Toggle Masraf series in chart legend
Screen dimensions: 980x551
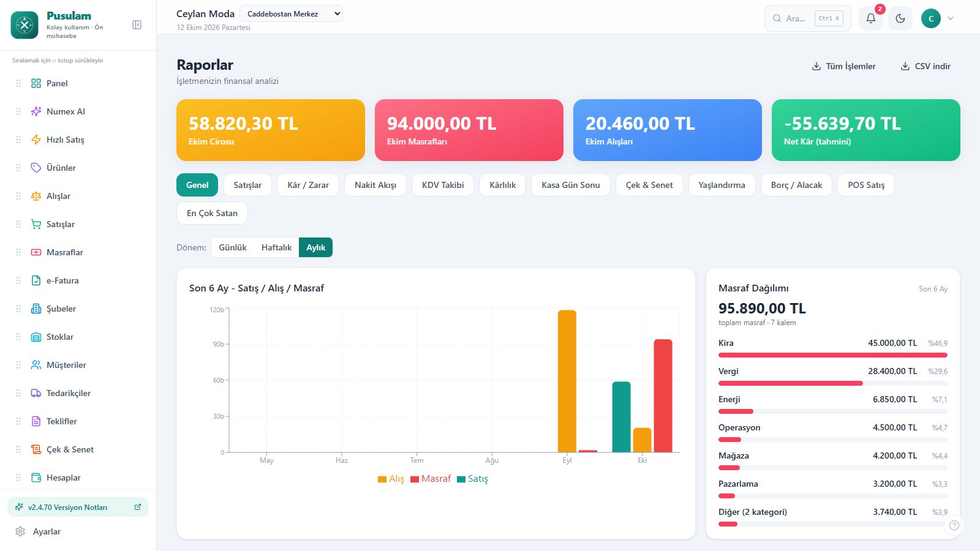[431, 479]
